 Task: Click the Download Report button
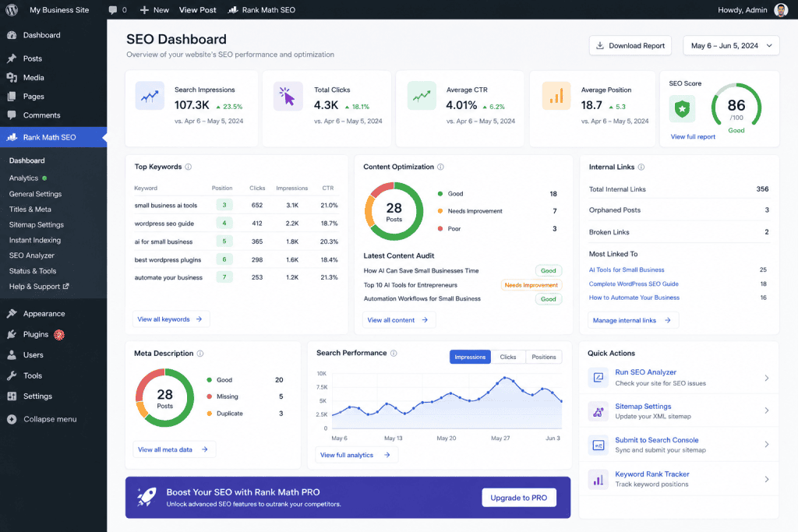[x=630, y=46]
